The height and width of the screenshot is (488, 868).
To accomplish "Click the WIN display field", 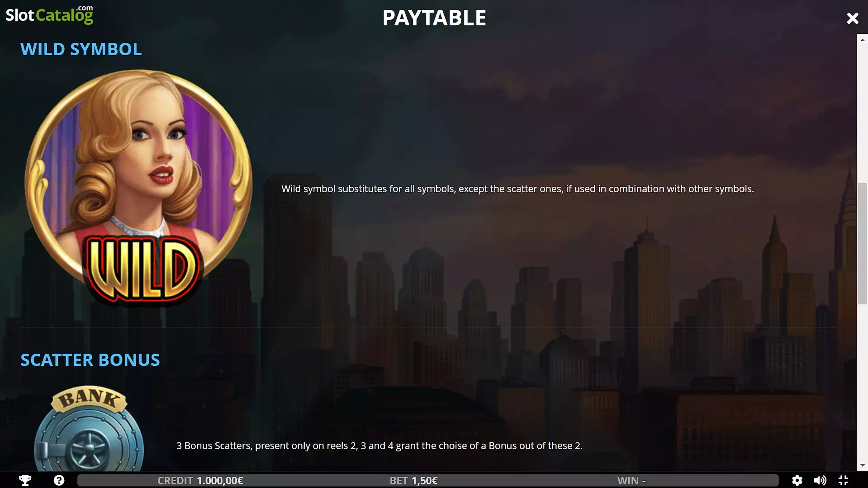I will (x=631, y=480).
